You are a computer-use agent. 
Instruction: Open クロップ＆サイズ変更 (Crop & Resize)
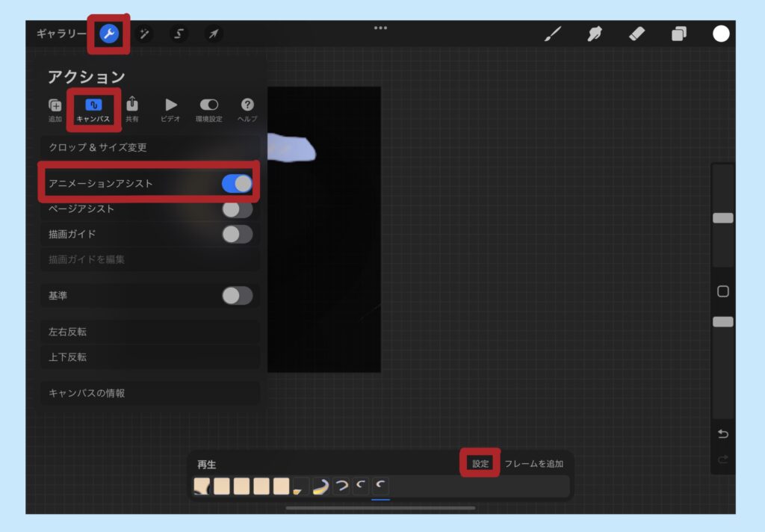pos(149,147)
